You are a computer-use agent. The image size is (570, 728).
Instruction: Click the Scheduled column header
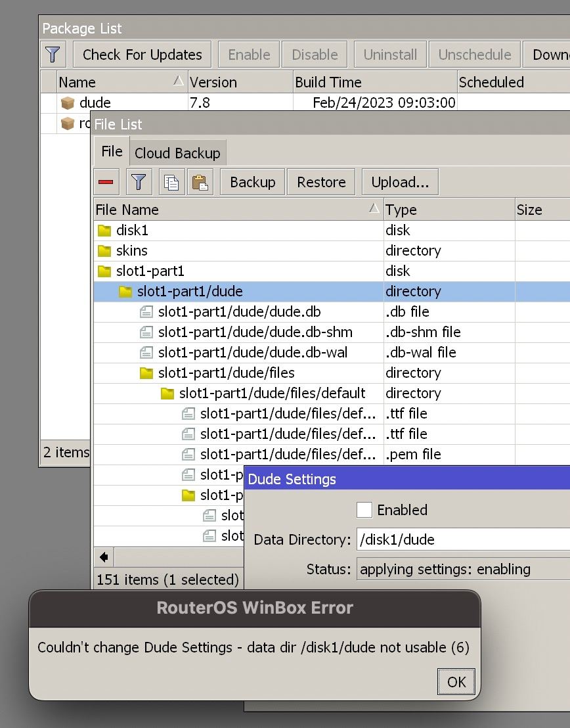514,82
